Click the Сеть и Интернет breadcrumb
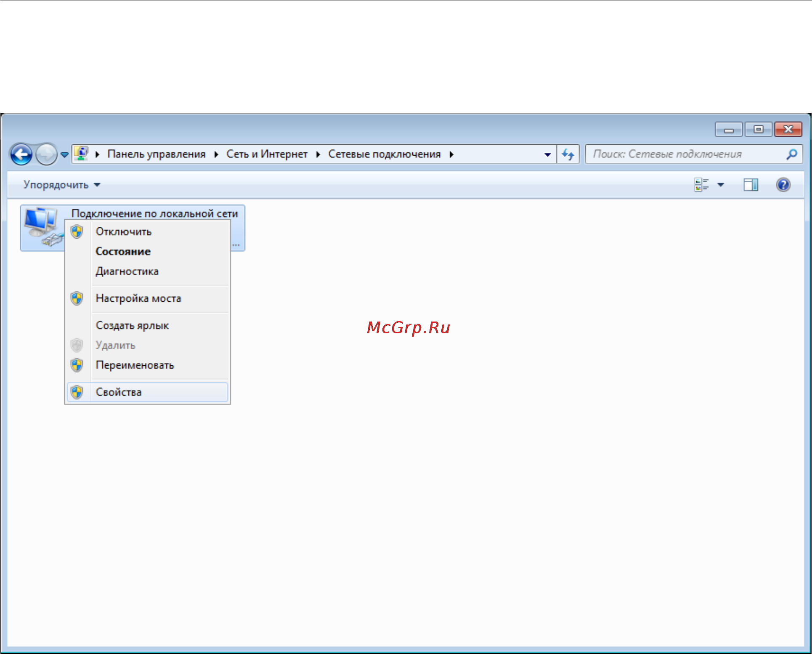The image size is (812, 654). (x=267, y=154)
